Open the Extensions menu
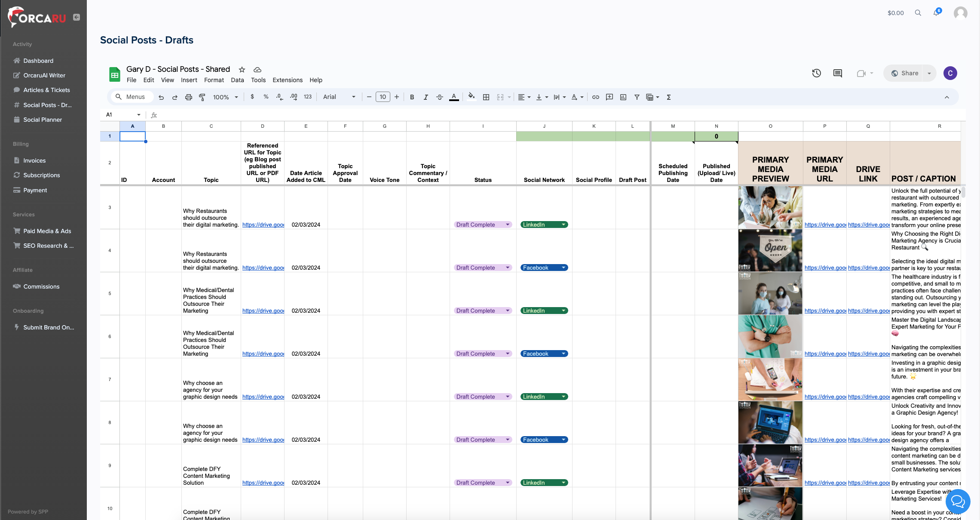This screenshot has height=520, width=980. coord(287,80)
